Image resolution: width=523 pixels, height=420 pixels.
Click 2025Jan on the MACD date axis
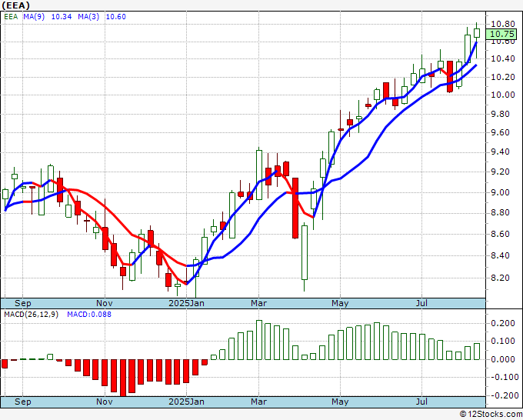(x=186, y=402)
